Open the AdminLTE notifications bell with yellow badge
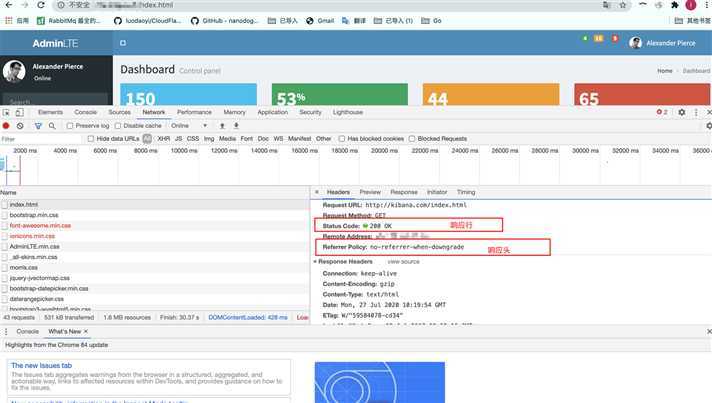 coord(598,39)
